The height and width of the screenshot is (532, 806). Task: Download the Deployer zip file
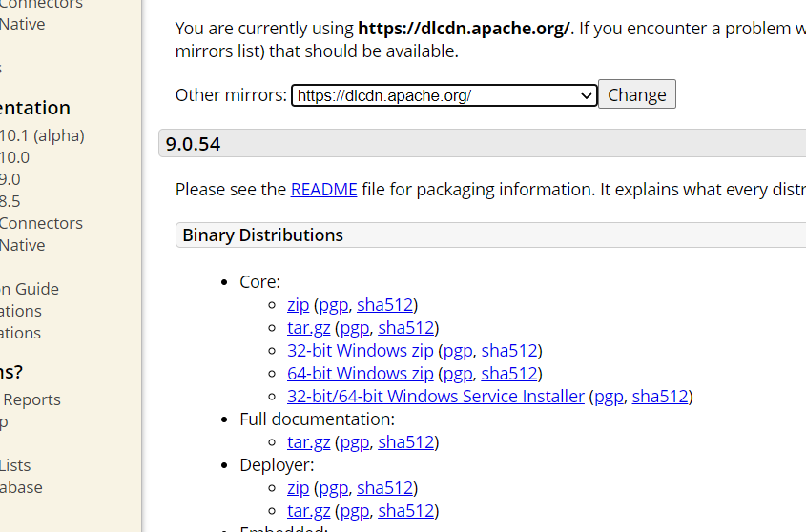(x=298, y=488)
